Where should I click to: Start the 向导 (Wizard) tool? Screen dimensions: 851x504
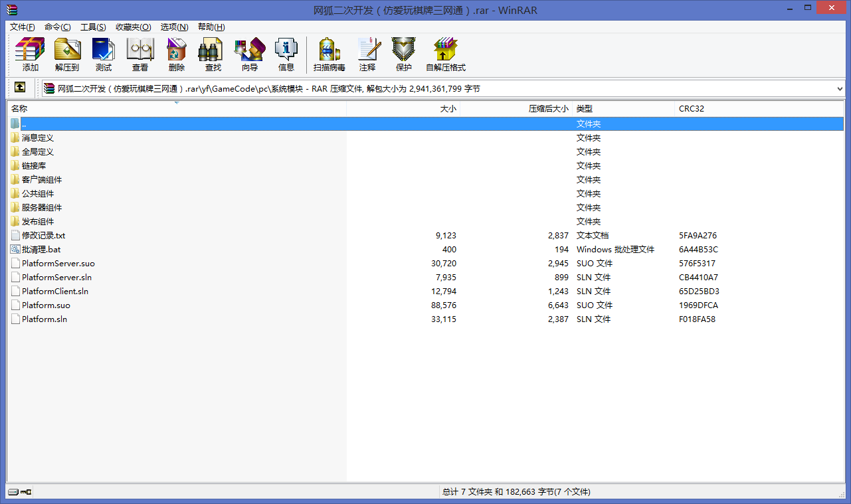tap(249, 54)
